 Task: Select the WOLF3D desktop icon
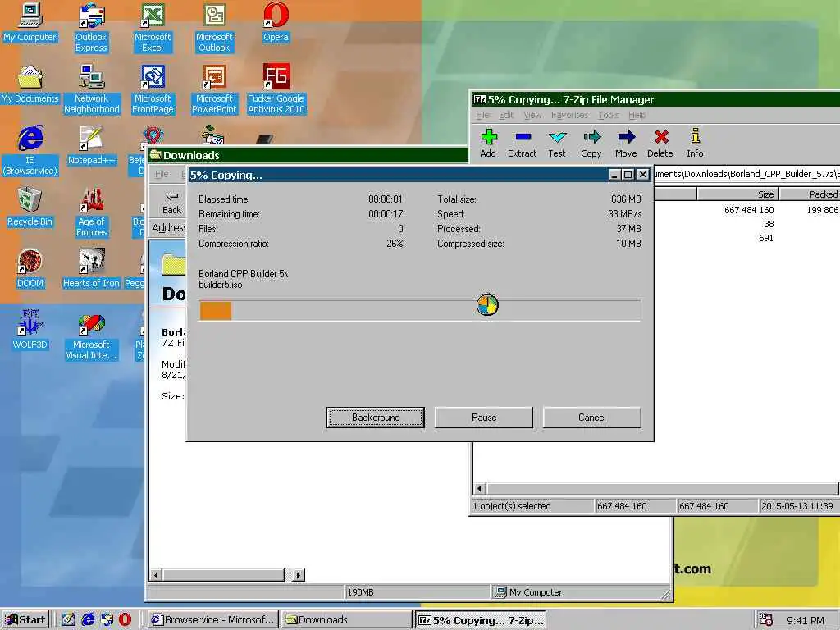point(30,331)
